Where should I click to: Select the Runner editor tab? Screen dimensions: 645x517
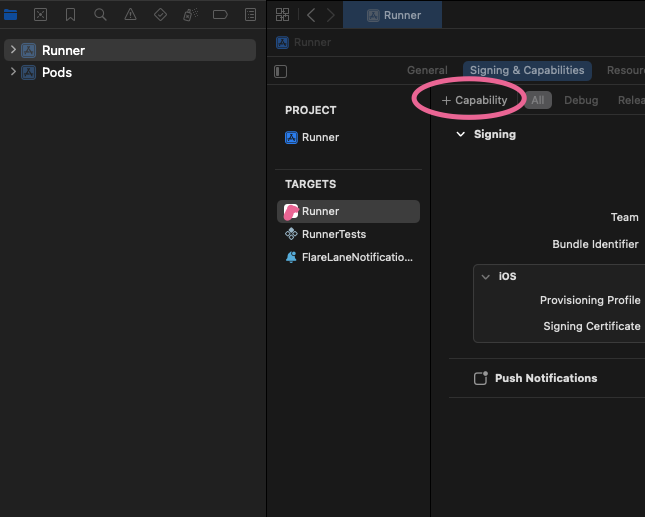point(392,15)
